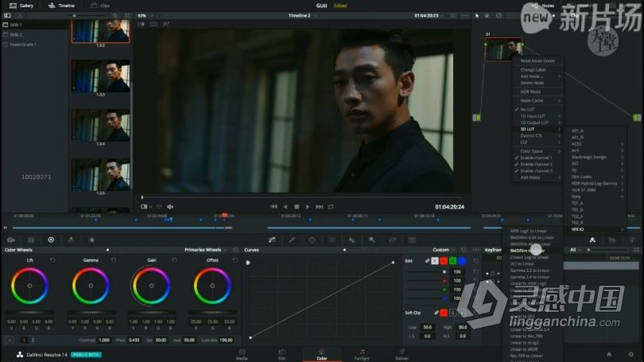Screen dimensions: 644x362
Task: Open the Tracker palette icon
Action: tap(332, 240)
